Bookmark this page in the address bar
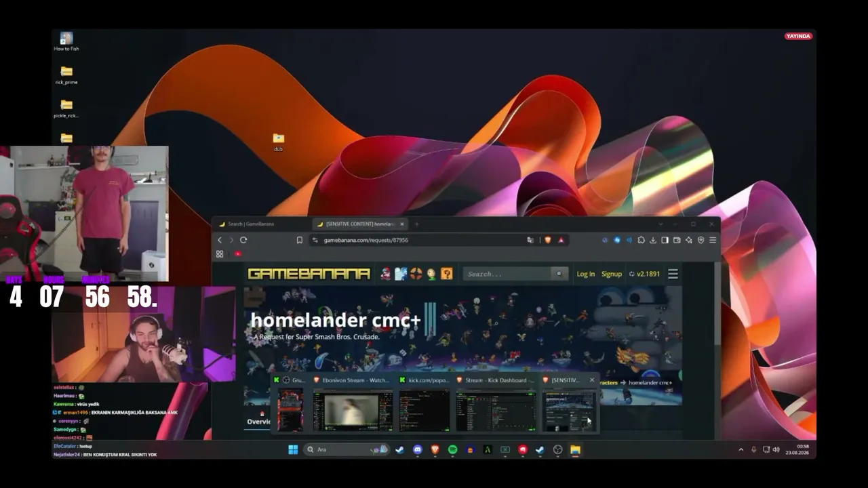Viewport: 868px width, 488px height. [x=300, y=240]
